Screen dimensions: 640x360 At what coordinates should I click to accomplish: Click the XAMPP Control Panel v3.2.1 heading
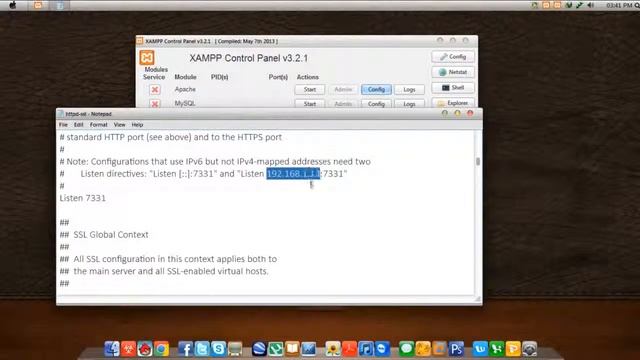pos(249,58)
